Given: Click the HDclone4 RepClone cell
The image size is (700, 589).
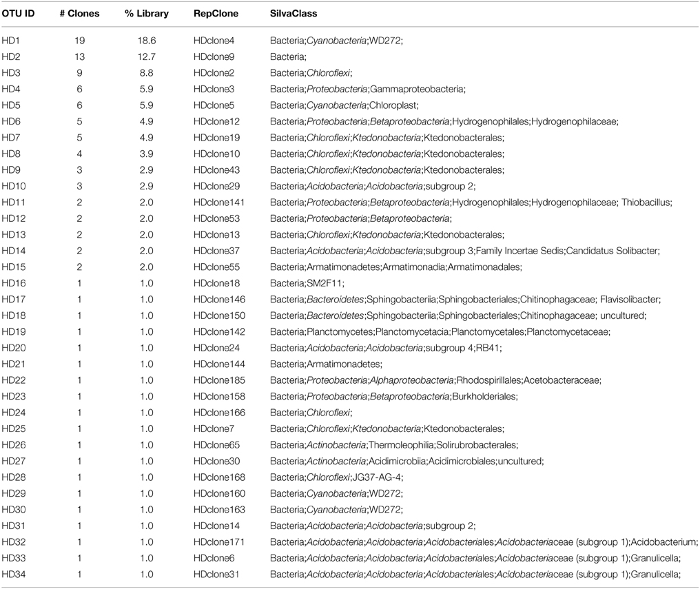Looking at the screenshot, I should [x=214, y=41].
